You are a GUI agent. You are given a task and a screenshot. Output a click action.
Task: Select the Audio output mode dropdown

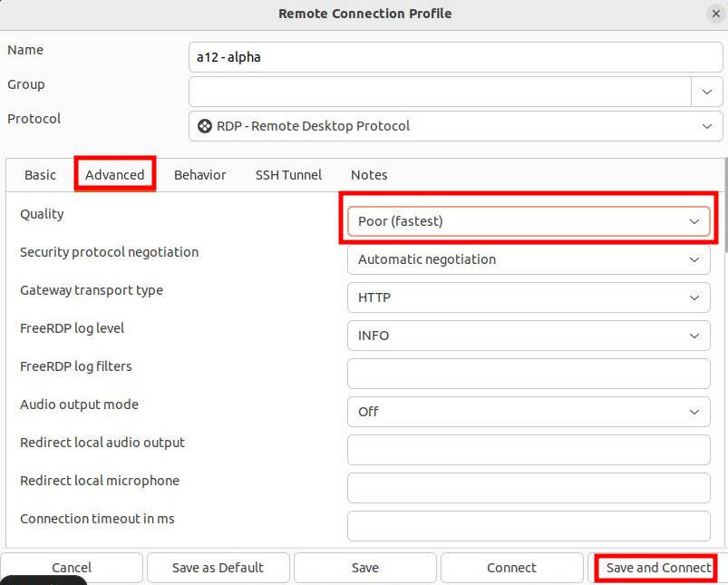pyautogui.click(x=528, y=412)
